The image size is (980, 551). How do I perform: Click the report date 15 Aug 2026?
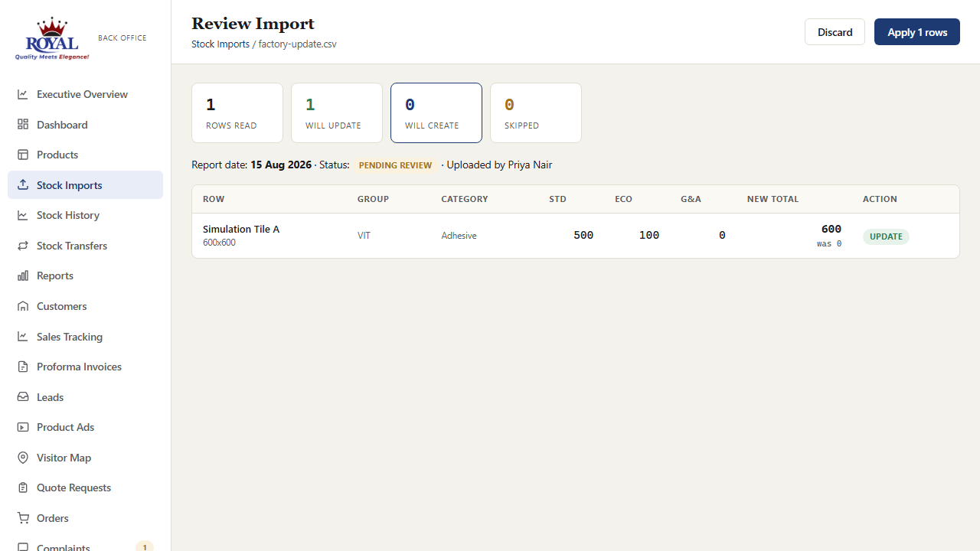pyautogui.click(x=281, y=165)
